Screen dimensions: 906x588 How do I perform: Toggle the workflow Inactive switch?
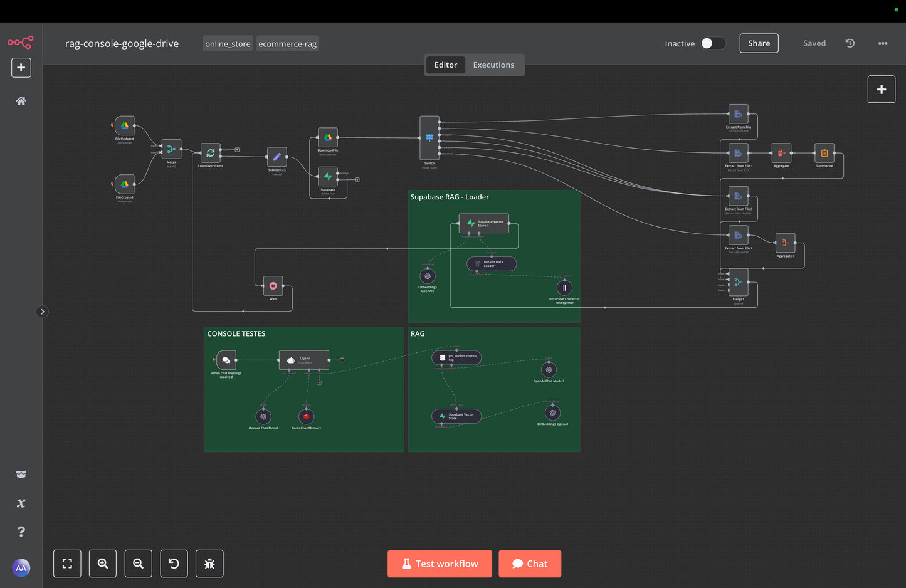(713, 43)
